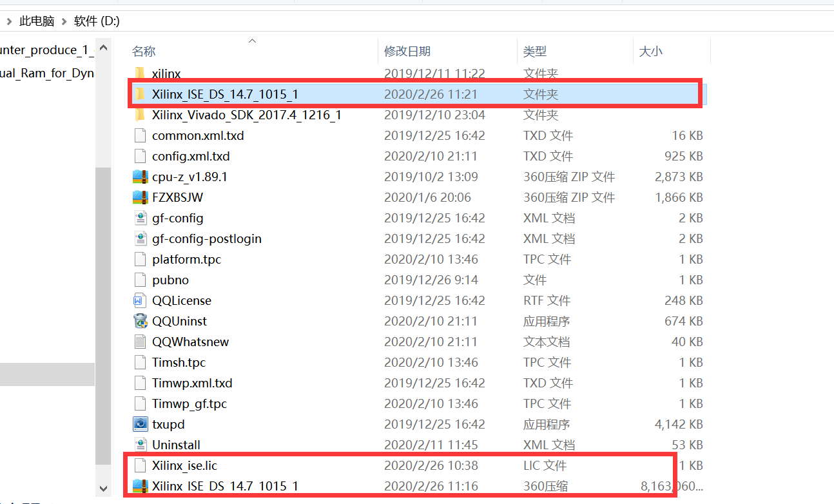Select unter_produce_1 item in navigation pane
The image size is (834, 504).
(47, 51)
